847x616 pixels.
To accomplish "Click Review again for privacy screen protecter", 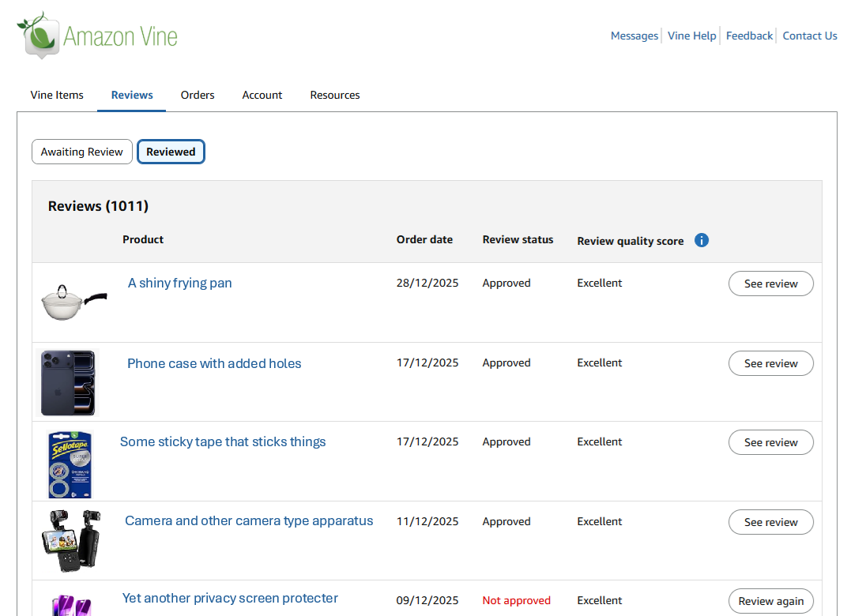I will pyautogui.click(x=770, y=601).
